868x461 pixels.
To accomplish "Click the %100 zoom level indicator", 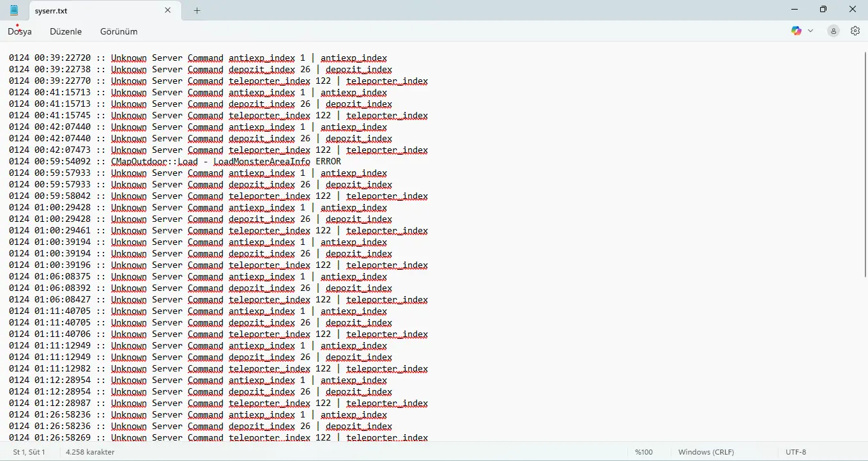I will (644, 452).
